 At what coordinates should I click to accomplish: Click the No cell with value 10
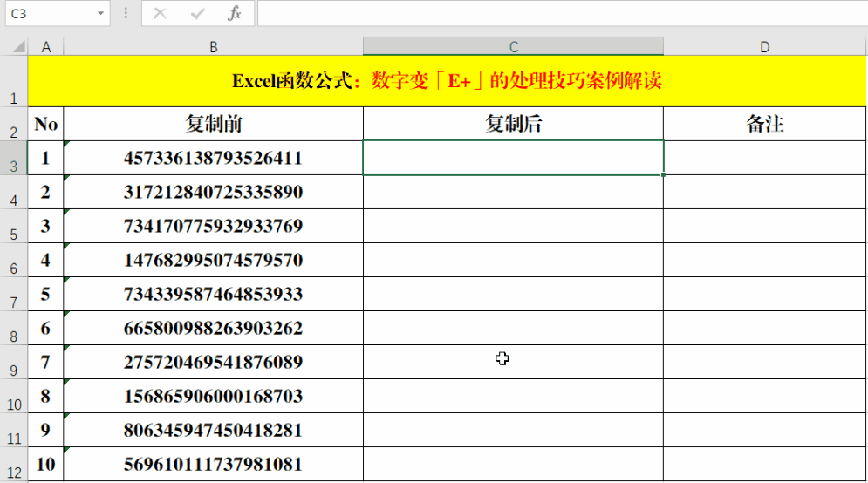point(46,464)
